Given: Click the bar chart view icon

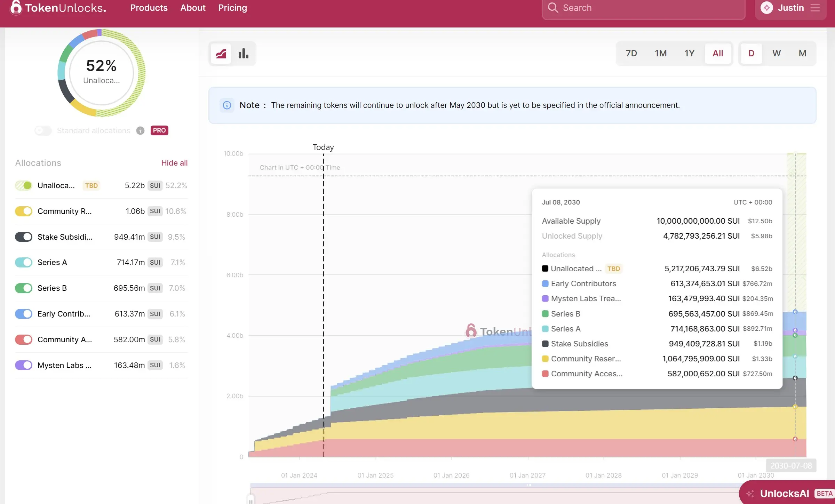Looking at the screenshot, I should coord(243,53).
